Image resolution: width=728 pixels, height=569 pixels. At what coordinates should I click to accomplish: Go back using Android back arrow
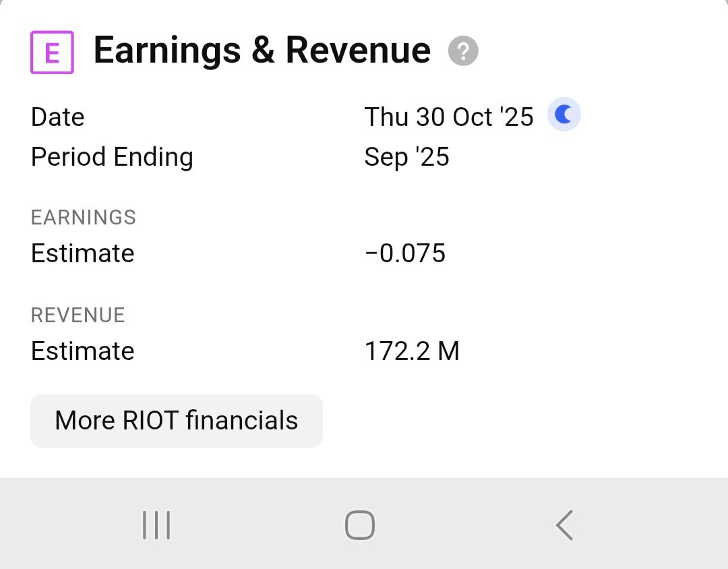point(564,525)
